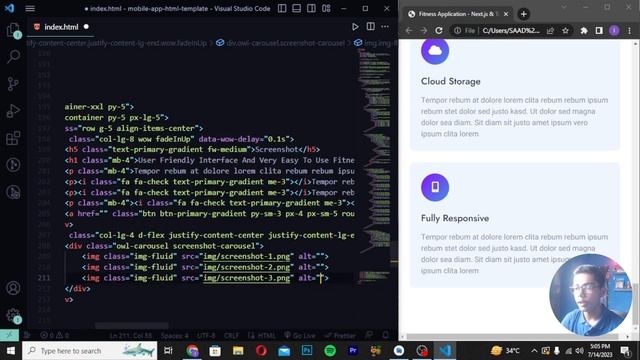This screenshot has height=360, width=640.
Task: Change end of line sequence CRLF
Action: [x=231, y=336]
